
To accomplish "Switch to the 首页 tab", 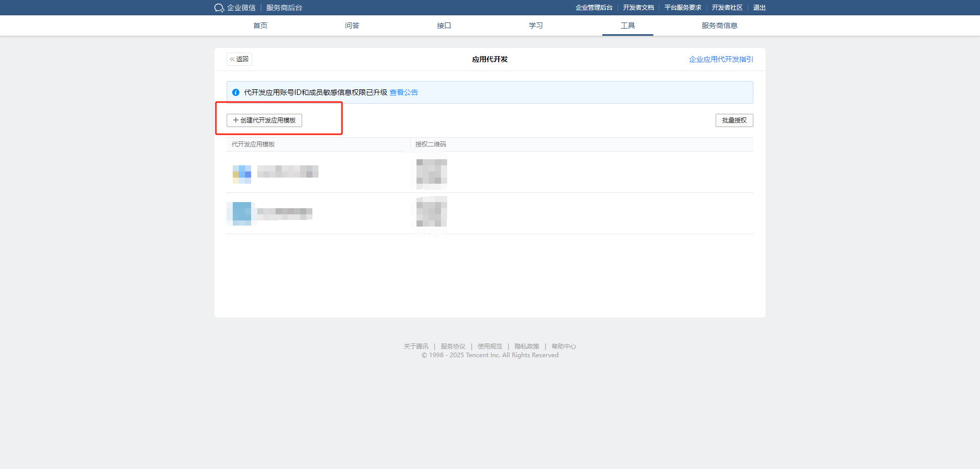I will [260, 26].
